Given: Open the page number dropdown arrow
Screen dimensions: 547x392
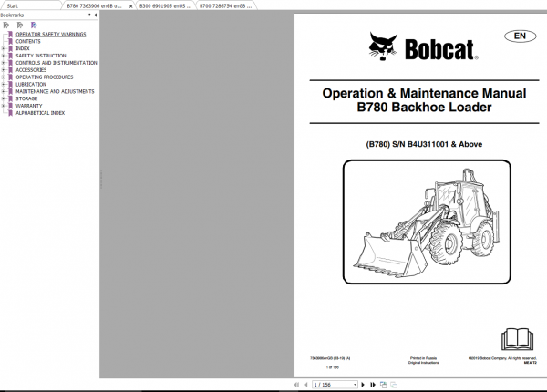Looking at the screenshot, I should (x=356, y=385).
